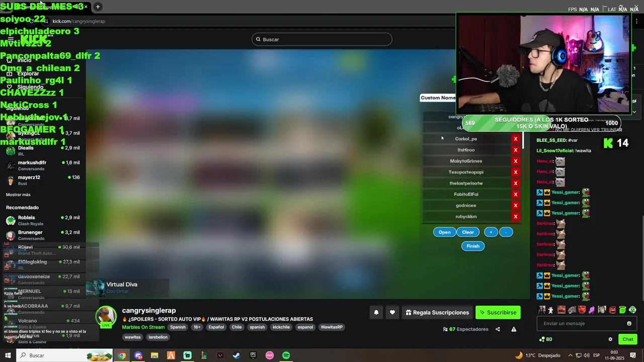The image size is (644, 362).
Task: Delete rubyckkm using the red X
Action: [x=515, y=216]
